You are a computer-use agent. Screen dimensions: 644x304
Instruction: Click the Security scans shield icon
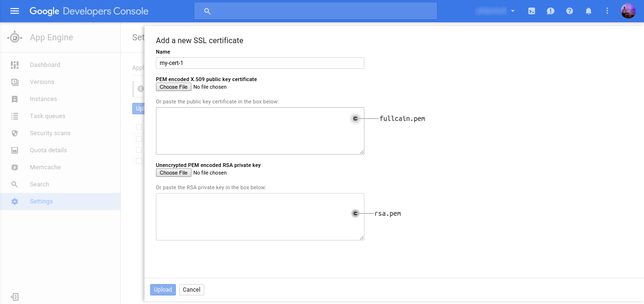(15, 133)
